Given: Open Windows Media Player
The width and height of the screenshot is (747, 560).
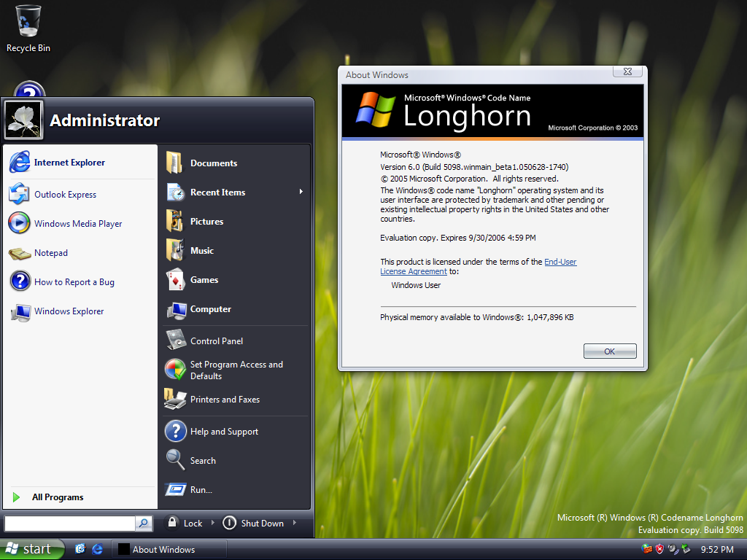Looking at the screenshot, I should tap(78, 224).
